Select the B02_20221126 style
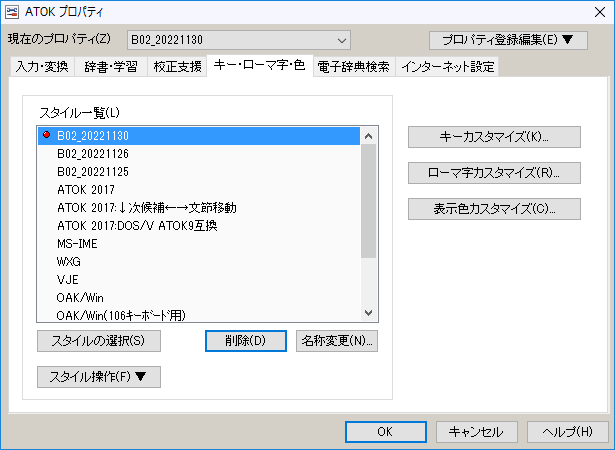The width and height of the screenshot is (615, 450). click(199, 154)
